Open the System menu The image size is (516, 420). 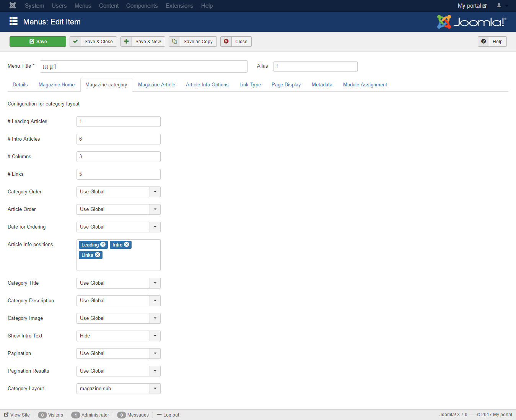[x=34, y=6]
